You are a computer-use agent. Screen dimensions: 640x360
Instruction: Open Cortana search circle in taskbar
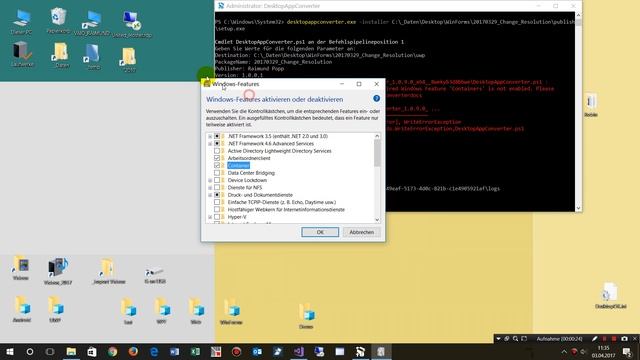(30, 351)
